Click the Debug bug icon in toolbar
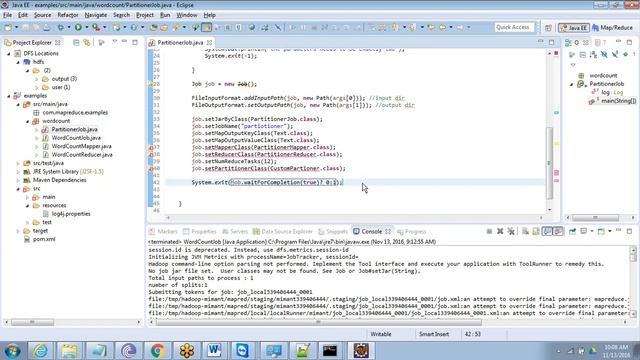 (x=60, y=27)
